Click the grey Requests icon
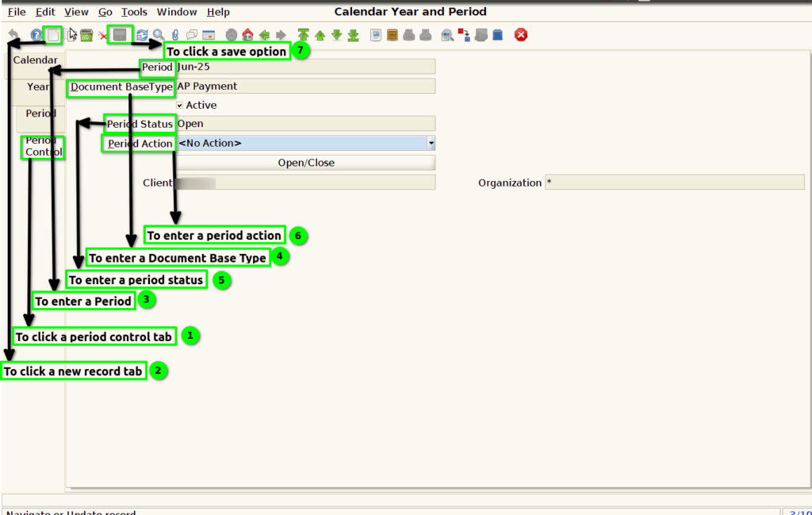 tap(481, 35)
